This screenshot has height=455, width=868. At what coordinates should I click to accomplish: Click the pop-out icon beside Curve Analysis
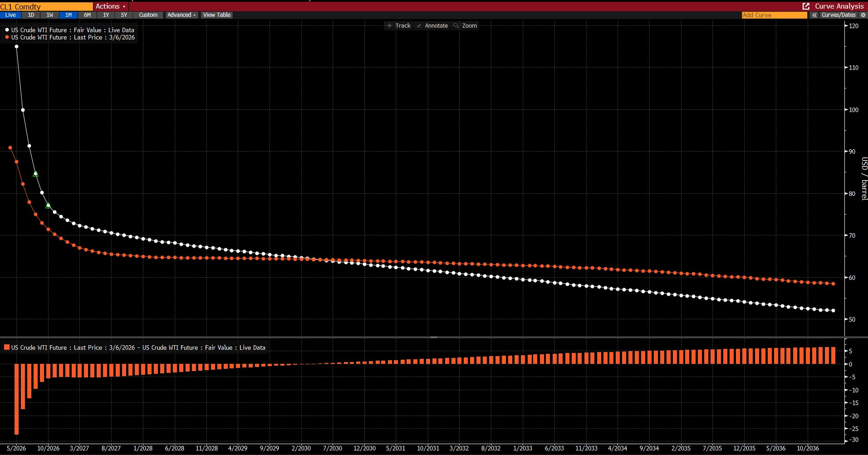[806, 6]
